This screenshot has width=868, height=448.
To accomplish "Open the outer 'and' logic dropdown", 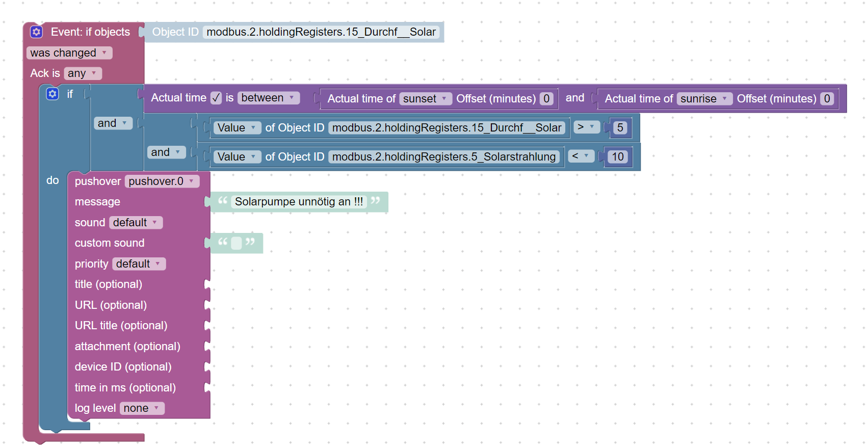I will 113,123.
